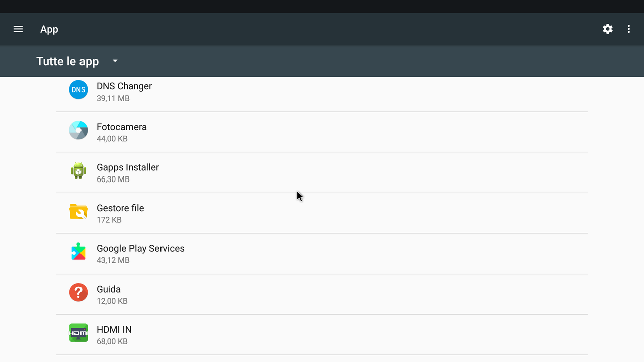
Task: Click the Guida question mark icon
Action: coord(78,293)
